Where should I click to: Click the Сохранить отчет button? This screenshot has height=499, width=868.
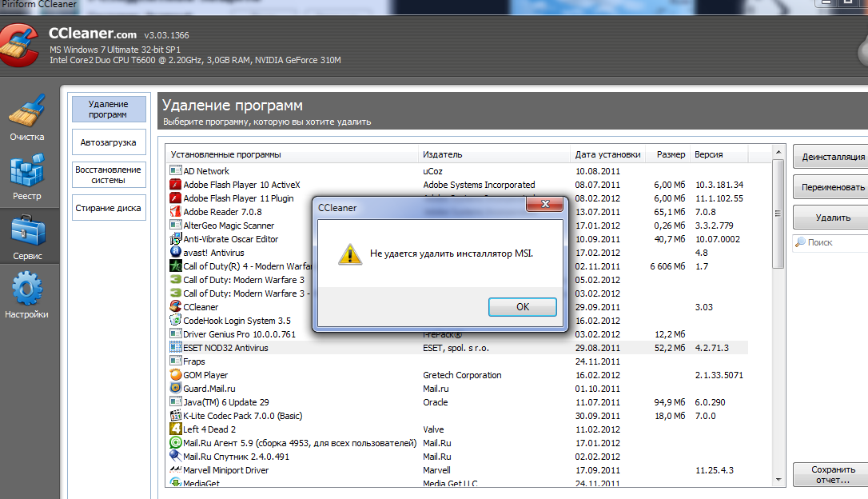(832, 475)
